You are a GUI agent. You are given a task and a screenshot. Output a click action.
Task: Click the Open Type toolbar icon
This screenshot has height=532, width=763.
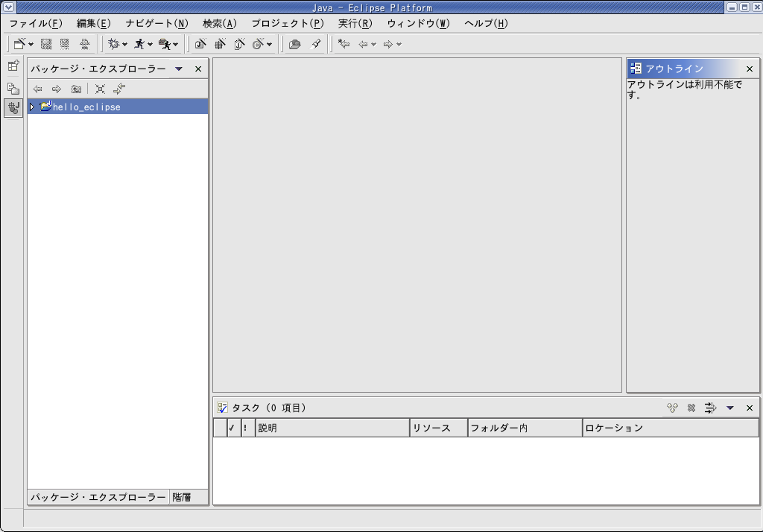(294, 45)
